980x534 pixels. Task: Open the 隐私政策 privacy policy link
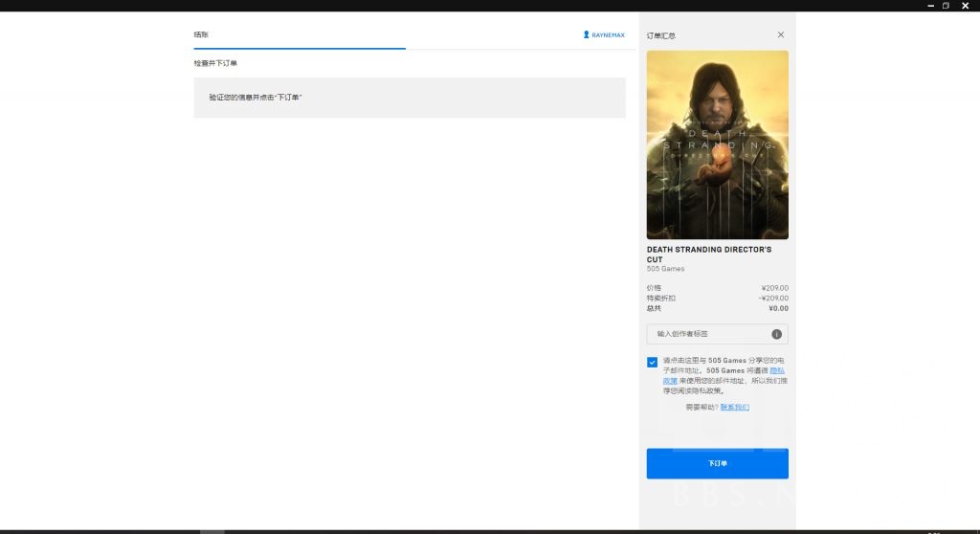777,370
